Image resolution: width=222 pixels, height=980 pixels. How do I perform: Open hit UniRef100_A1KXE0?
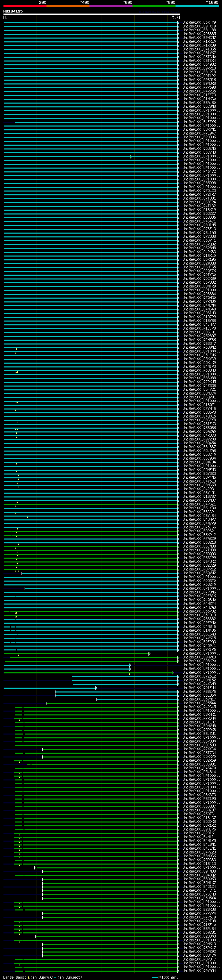(199, 41)
